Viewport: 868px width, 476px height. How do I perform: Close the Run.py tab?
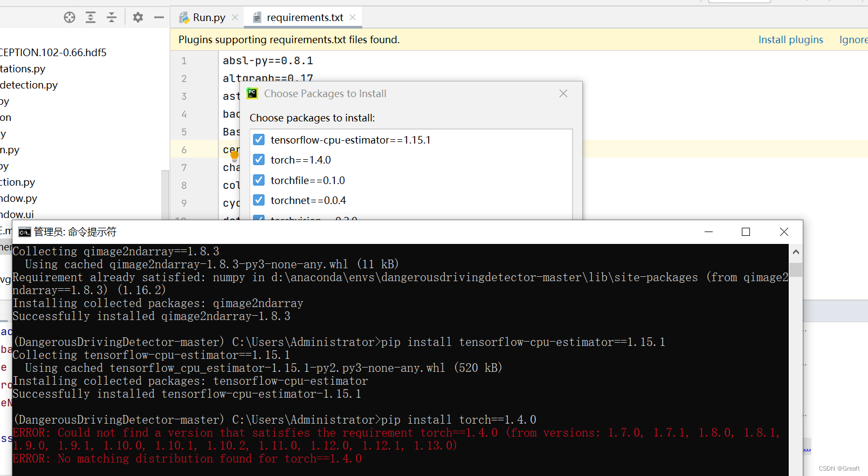[235, 17]
